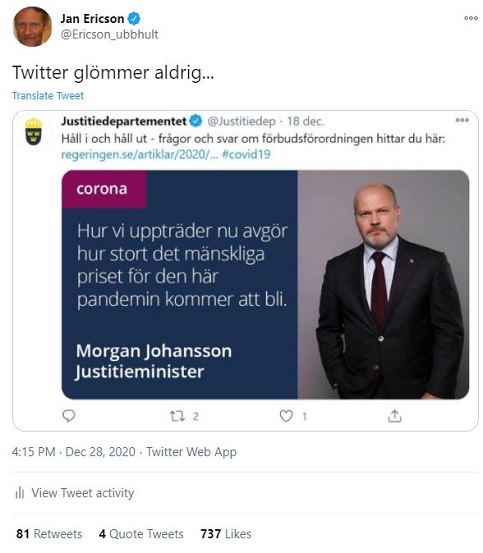Open the main tweet's more options menu
This screenshot has height=553, width=483.
coord(471,18)
